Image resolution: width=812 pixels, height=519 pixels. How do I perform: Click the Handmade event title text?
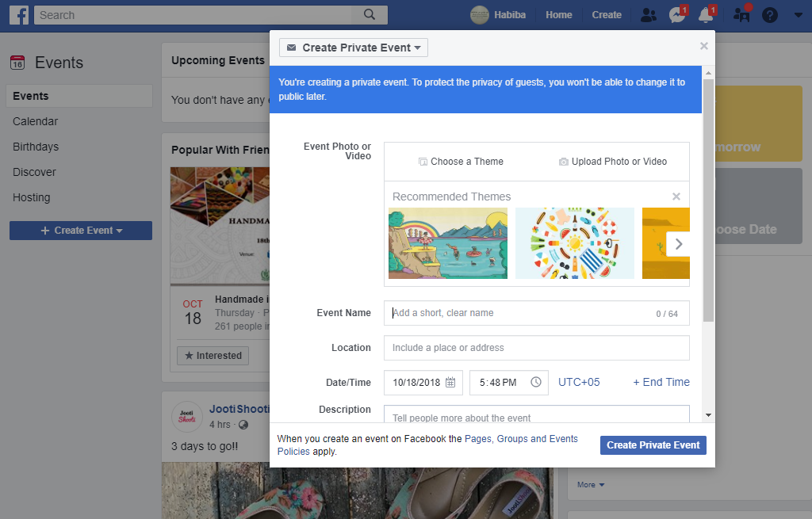point(242,299)
